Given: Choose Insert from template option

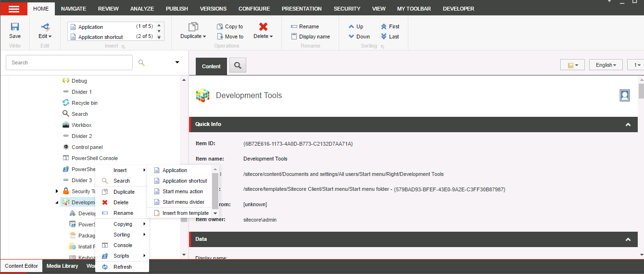Looking at the screenshot, I should pos(180,213).
